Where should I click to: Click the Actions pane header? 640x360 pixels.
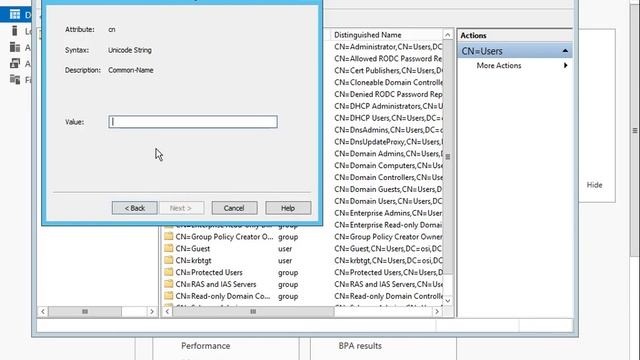(514, 36)
